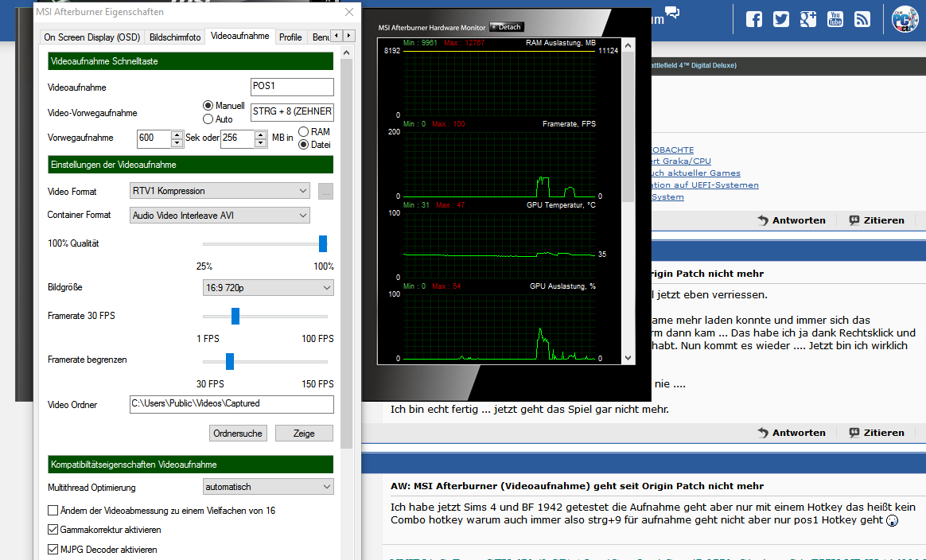
Task: Uncheck MJPG Decoder aktivieren
Action: 53,550
